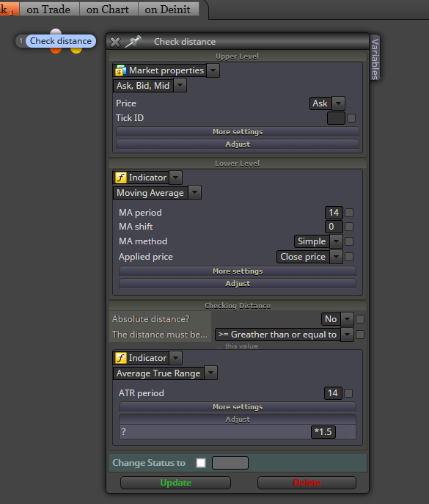429x504 pixels.
Task: Toggle The distance must be checkbox
Action: (360, 335)
